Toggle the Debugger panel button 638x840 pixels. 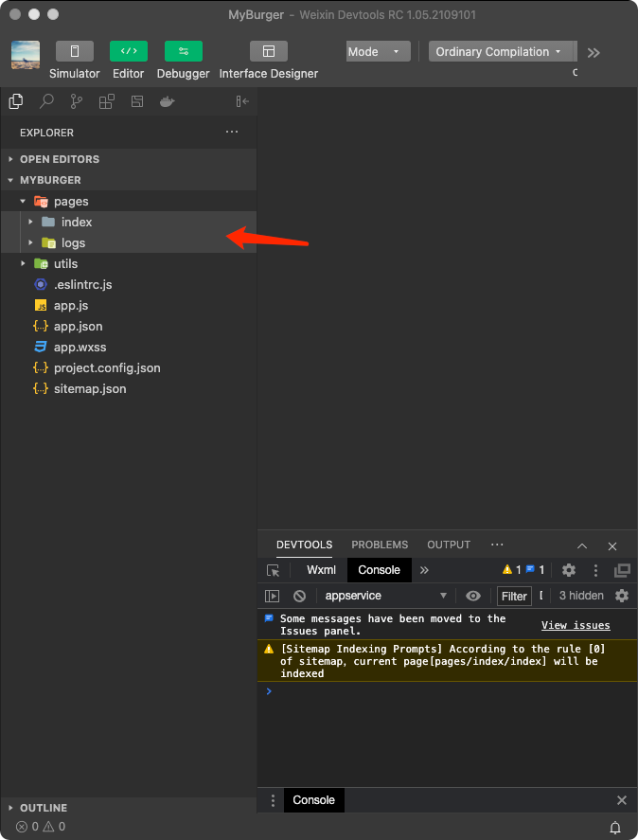click(184, 51)
